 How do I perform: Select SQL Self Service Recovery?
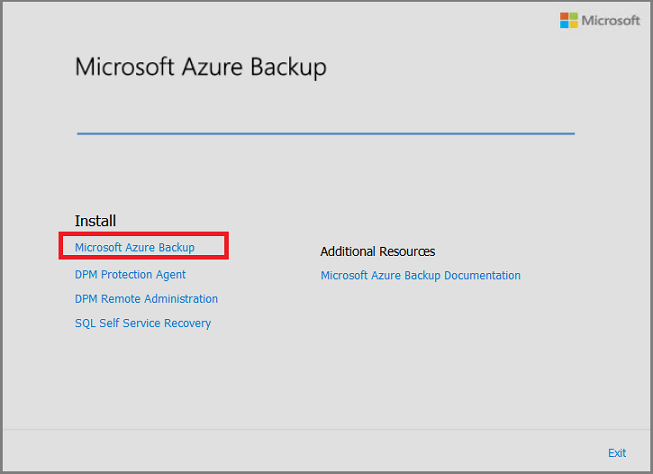(x=143, y=323)
